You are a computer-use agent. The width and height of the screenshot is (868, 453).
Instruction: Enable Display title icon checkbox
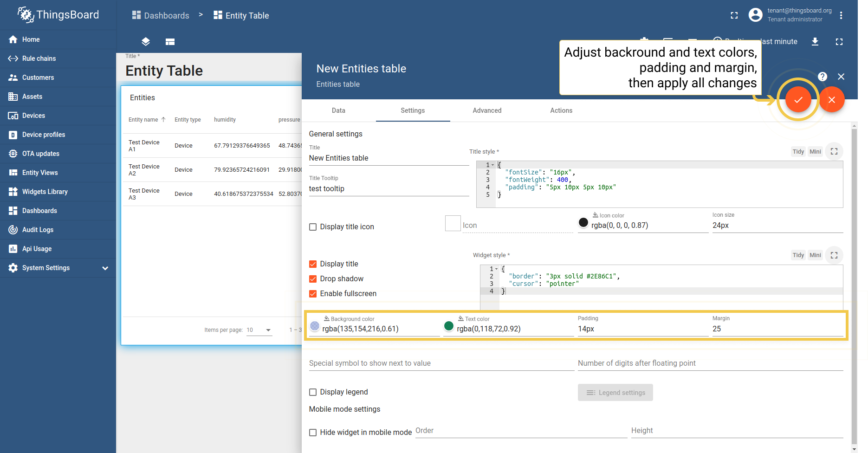click(313, 227)
